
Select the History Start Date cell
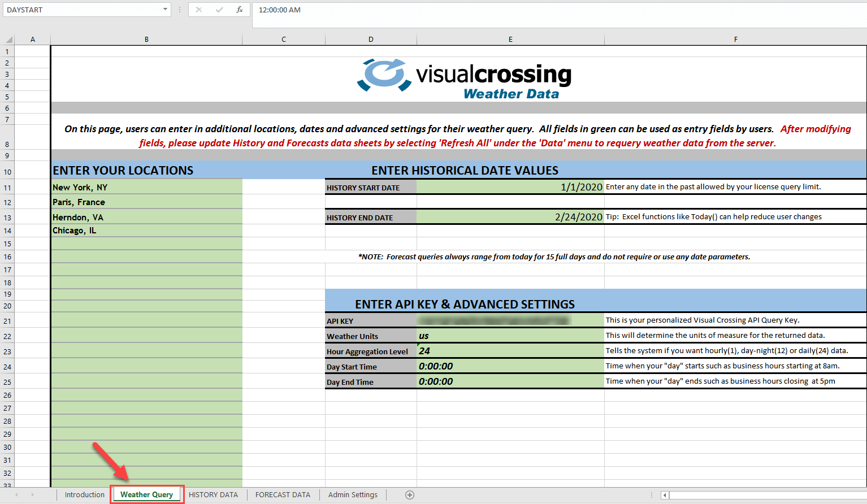(x=510, y=187)
